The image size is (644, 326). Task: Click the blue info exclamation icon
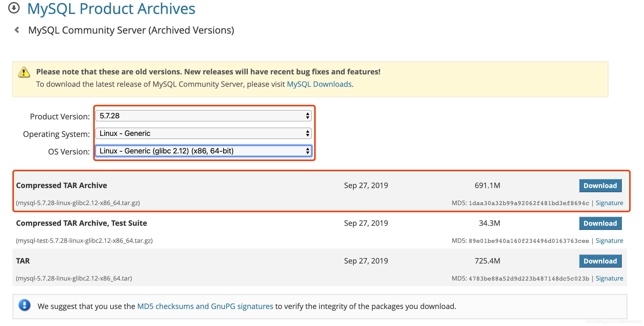[x=25, y=305]
